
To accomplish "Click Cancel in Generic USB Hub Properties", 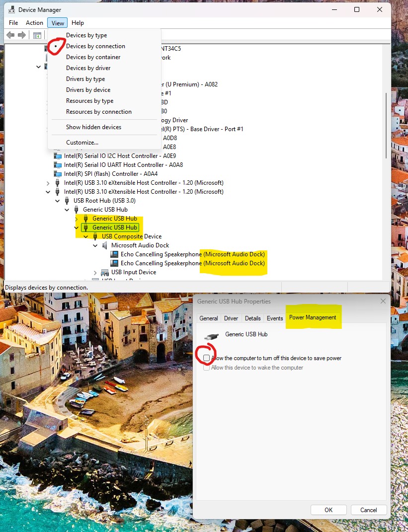I will [x=369, y=510].
